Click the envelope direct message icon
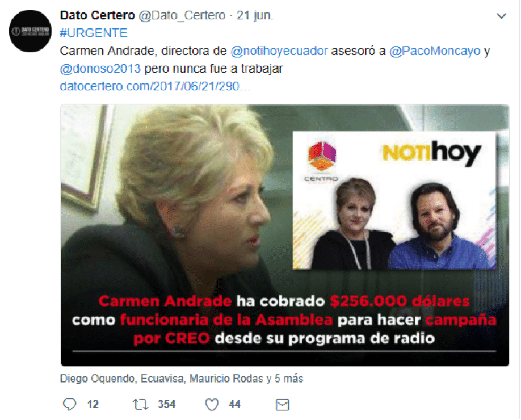This screenshot has width=521, height=420. [283, 405]
